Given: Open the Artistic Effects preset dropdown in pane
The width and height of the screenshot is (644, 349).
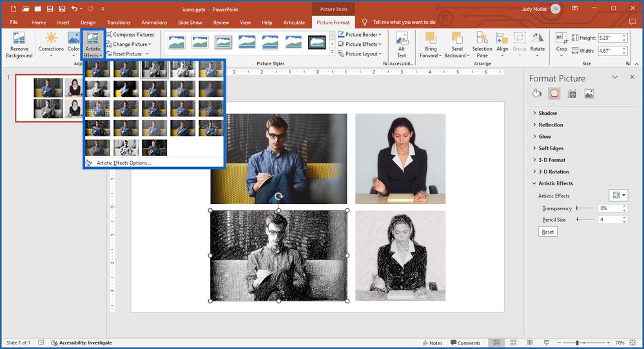Looking at the screenshot, I should tap(618, 195).
